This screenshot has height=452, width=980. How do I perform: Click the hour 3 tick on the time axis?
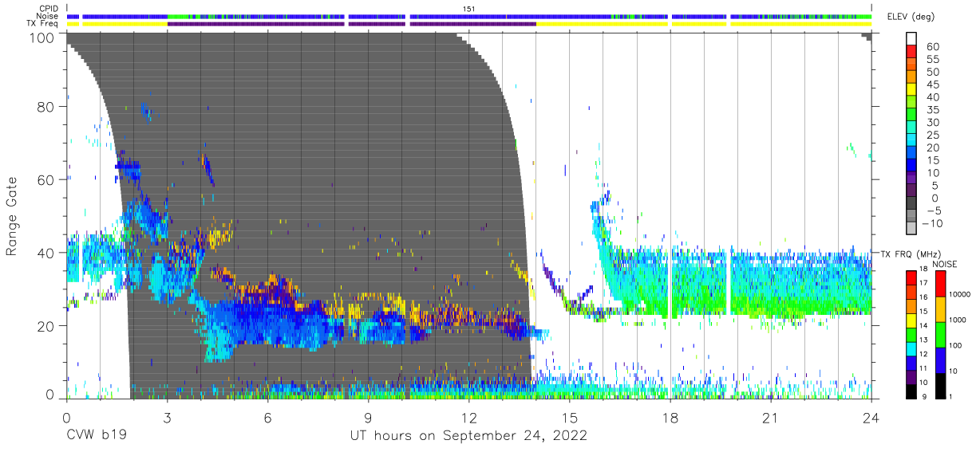tap(167, 418)
